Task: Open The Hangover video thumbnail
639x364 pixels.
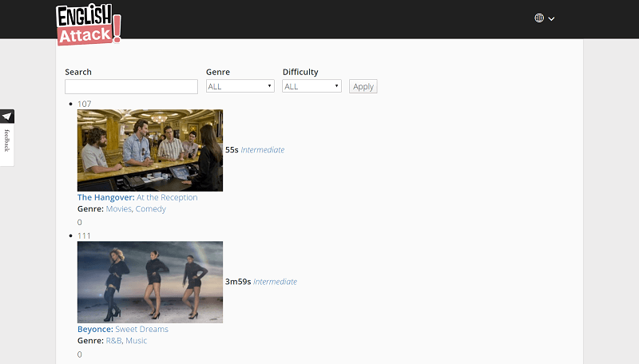Action: point(150,150)
